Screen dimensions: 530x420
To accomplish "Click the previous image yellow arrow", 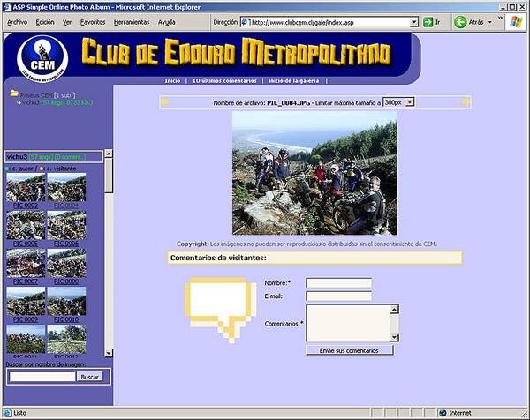I will pyautogui.click(x=164, y=102).
